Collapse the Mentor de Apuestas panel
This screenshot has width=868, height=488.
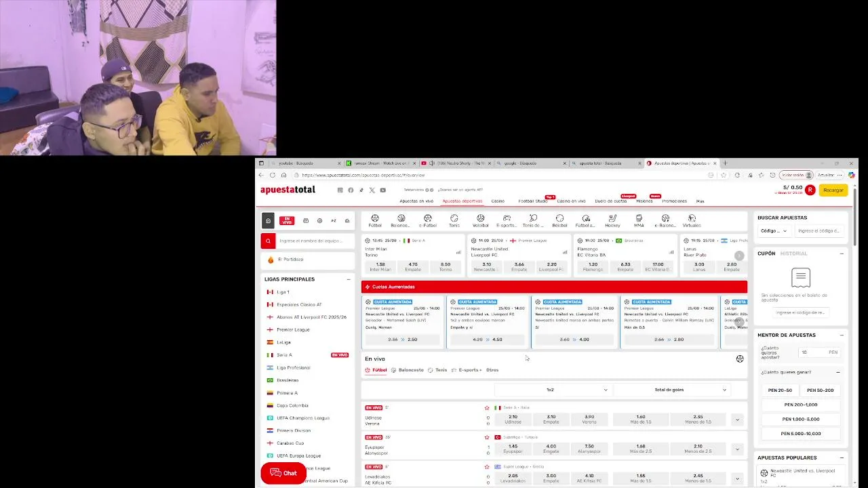[x=842, y=335]
